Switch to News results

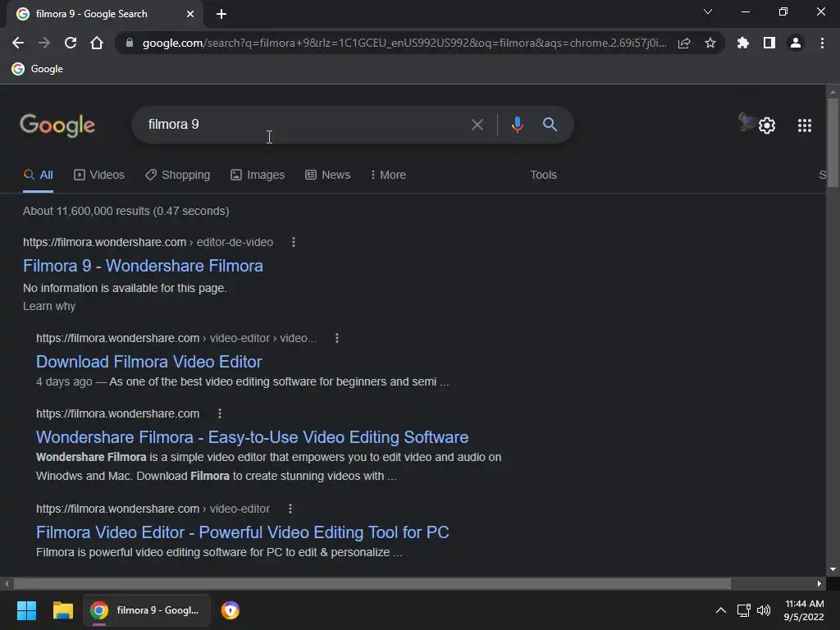pyautogui.click(x=328, y=176)
